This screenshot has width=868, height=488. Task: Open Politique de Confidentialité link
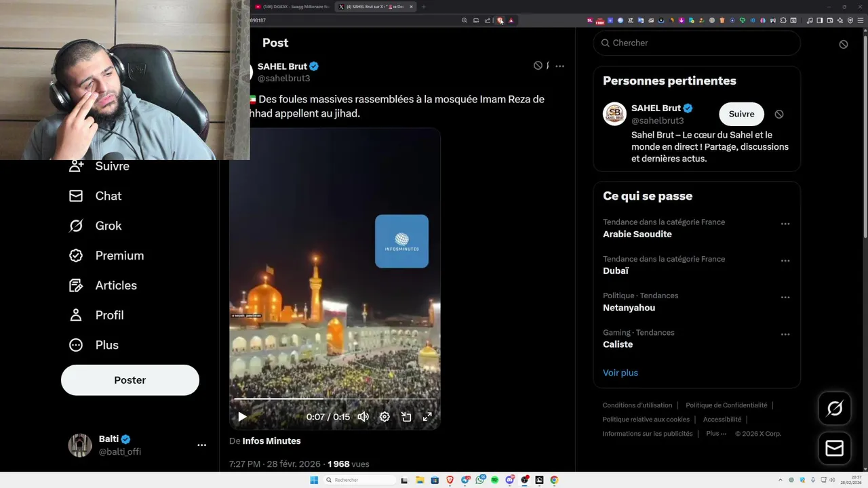point(726,405)
